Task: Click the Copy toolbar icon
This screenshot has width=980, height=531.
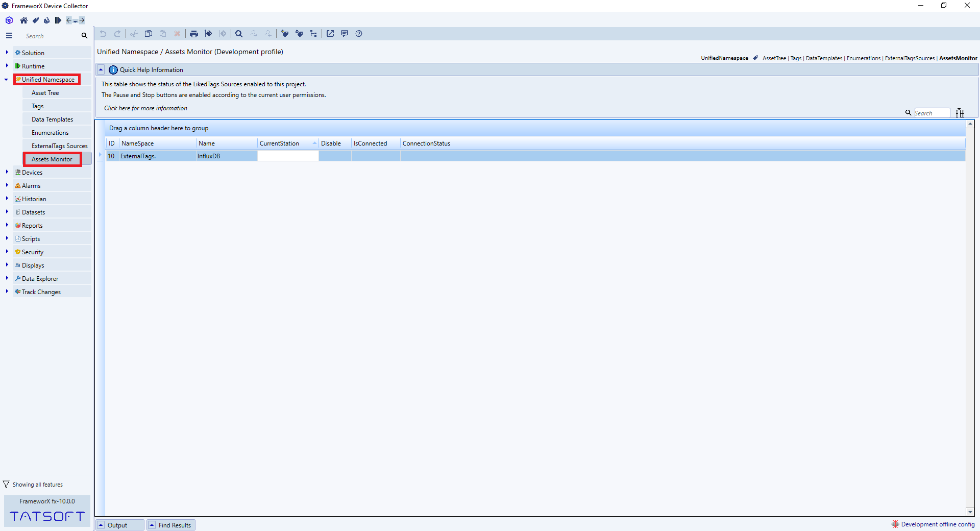Action: 149,34
